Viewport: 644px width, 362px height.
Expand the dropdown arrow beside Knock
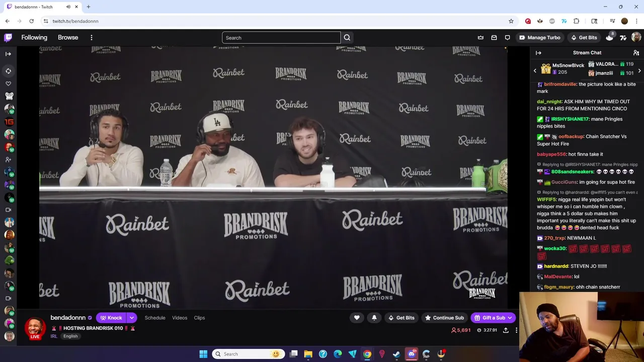click(132, 318)
